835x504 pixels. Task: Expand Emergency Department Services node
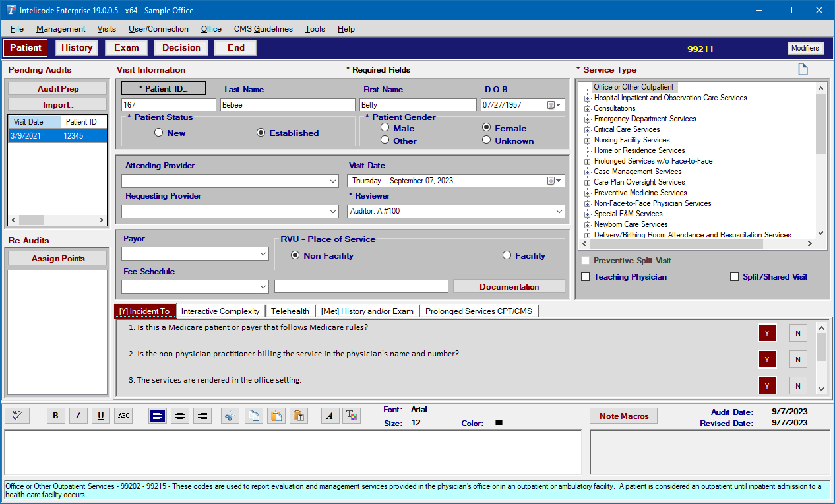click(586, 119)
